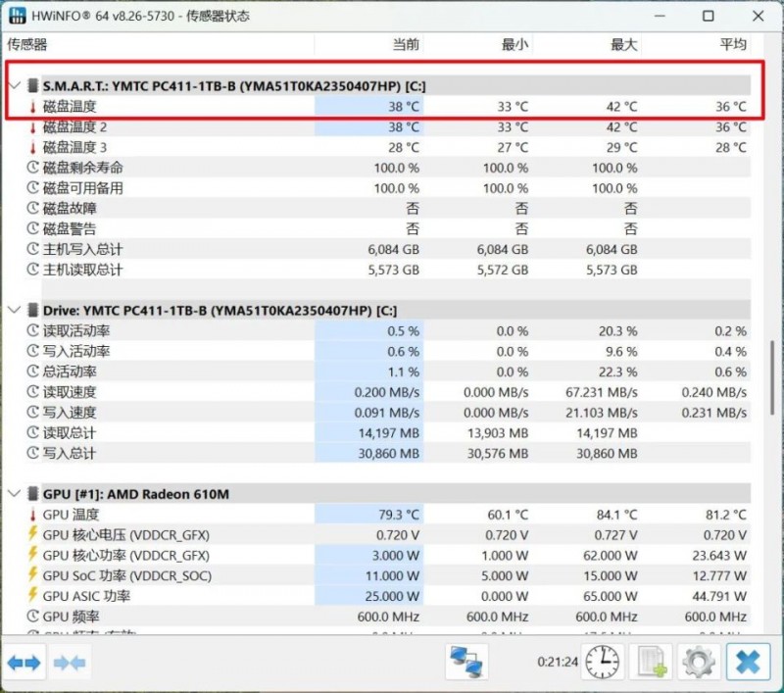Start logging with the log file icon
784x693 pixels.
coord(653,663)
